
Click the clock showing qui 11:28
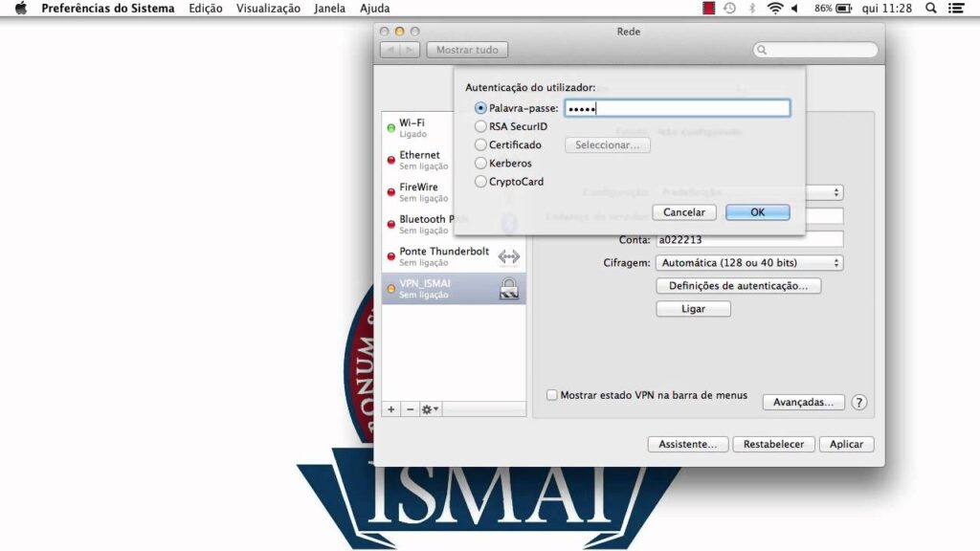887,8
